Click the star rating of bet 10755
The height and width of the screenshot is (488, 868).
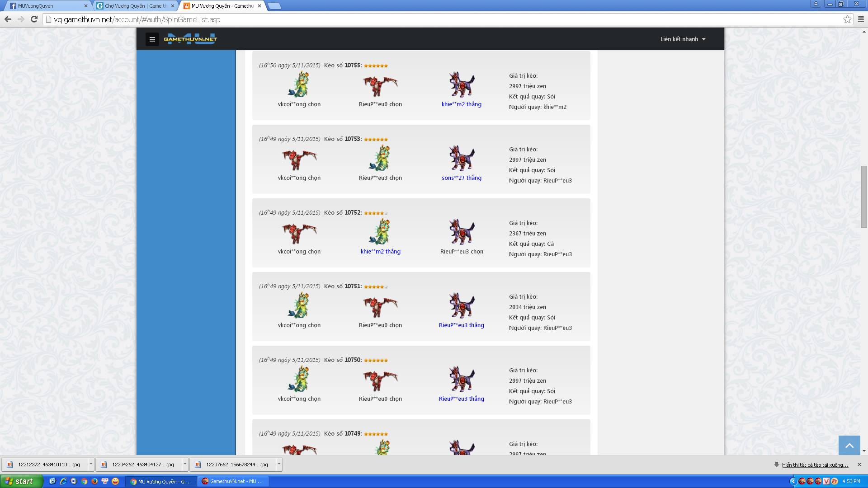[376, 66]
